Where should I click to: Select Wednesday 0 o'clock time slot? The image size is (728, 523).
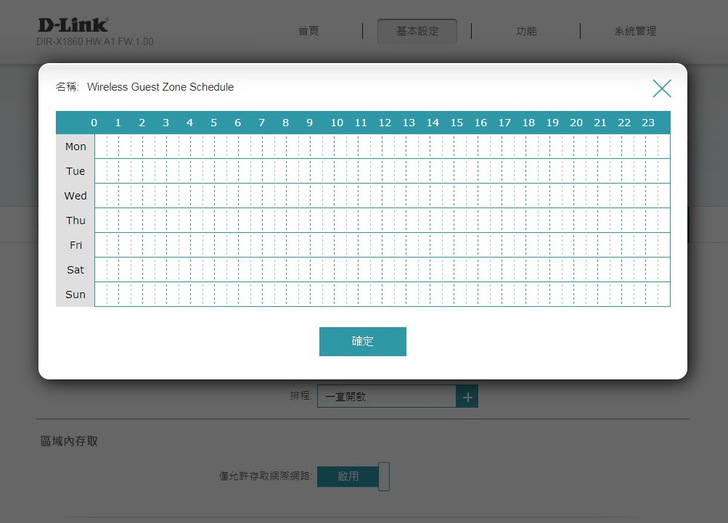click(106, 196)
